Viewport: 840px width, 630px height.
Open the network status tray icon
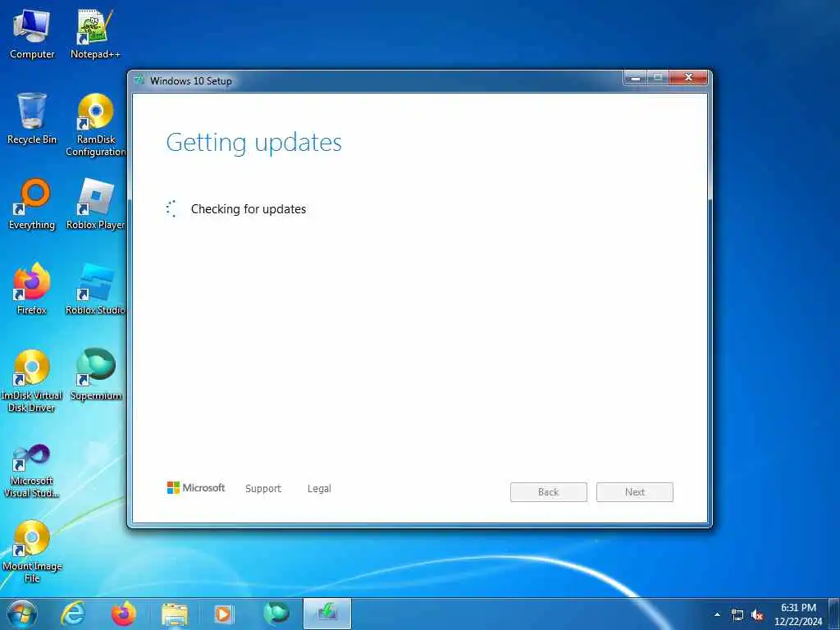737,615
